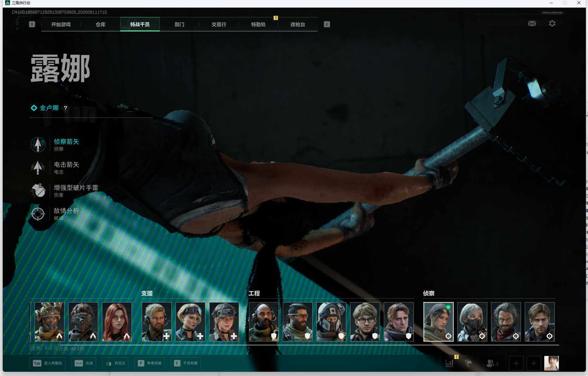Select the braided cap support operator portrait
Screen dimensions: 588x376
click(224, 322)
